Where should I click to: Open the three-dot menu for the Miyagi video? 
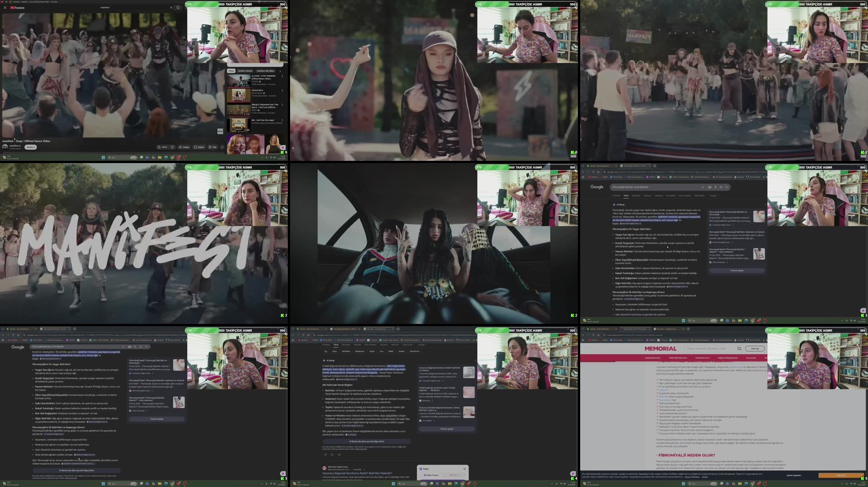[282, 105]
